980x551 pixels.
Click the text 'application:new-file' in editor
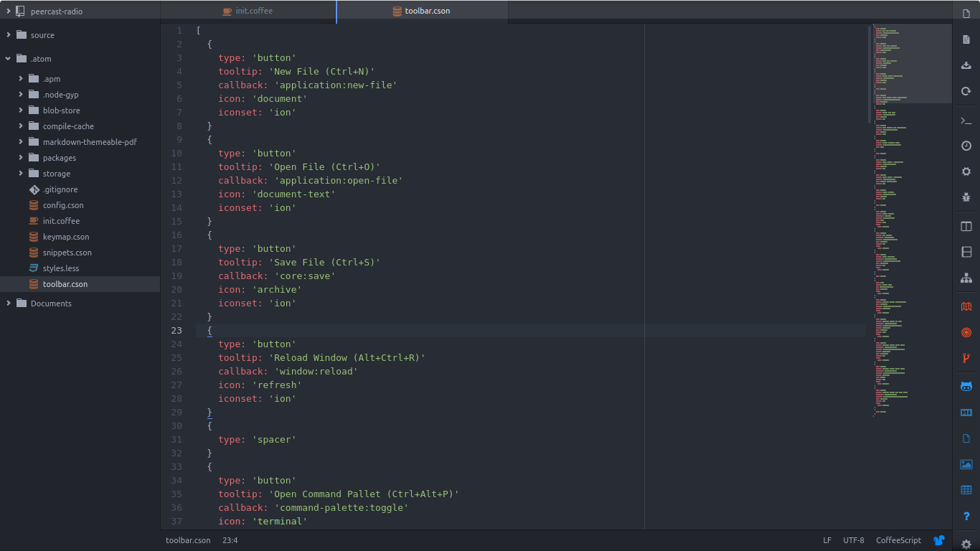pos(336,85)
